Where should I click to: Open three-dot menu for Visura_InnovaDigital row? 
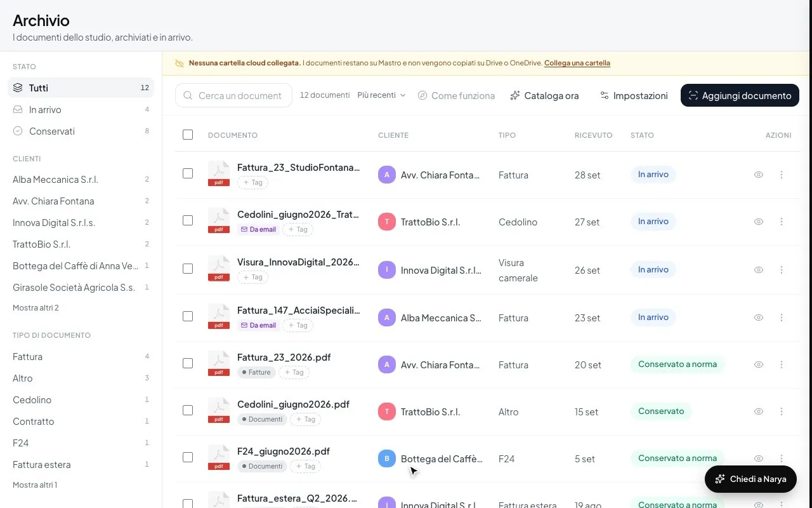point(781,270)
